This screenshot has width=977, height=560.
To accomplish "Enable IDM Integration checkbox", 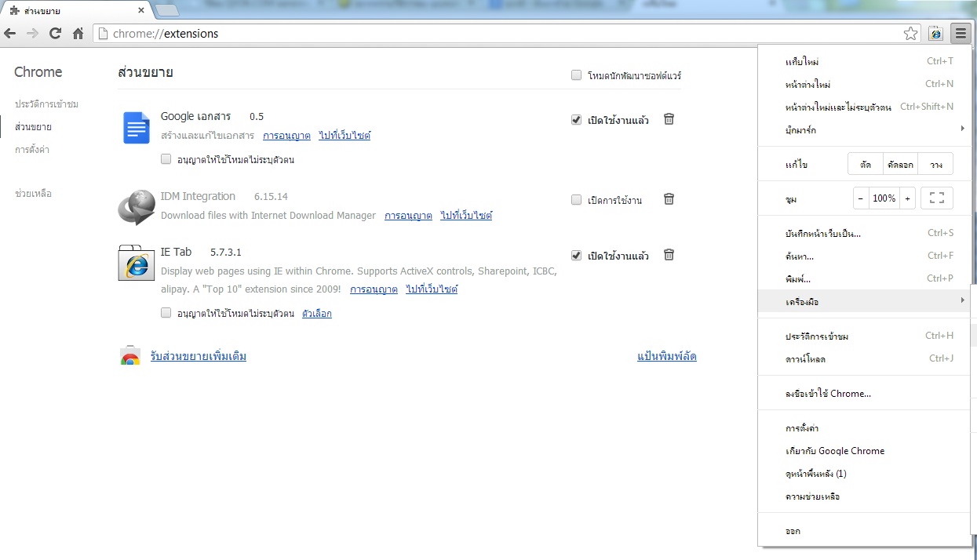I will (577, 200).
